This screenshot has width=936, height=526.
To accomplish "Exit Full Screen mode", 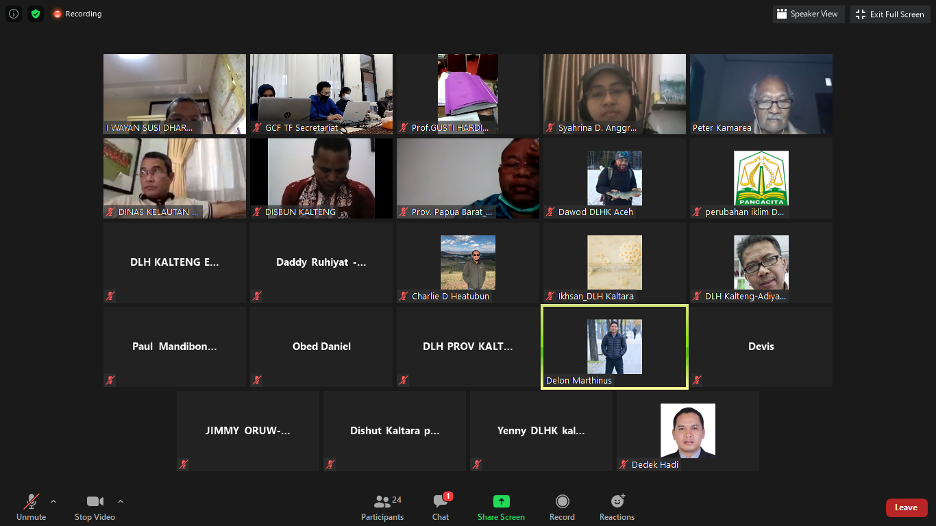I will 889,14.
